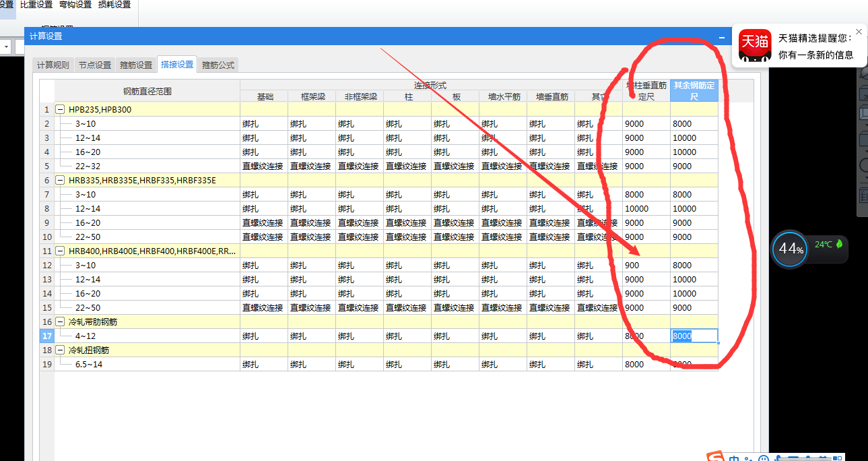Collapse the HRB335,HRB335E group in row 6
The height and width of the screenshot is (461, 868).
(61, 181)
